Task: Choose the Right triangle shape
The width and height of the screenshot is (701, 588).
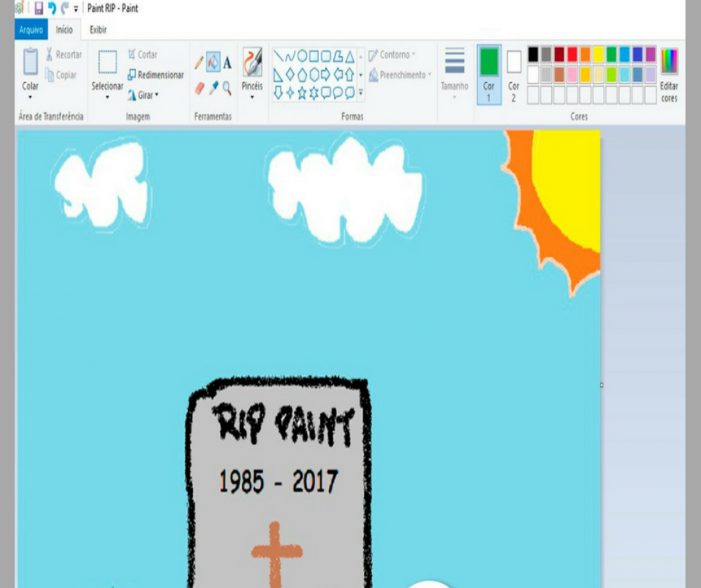Action: click(278, 75)
